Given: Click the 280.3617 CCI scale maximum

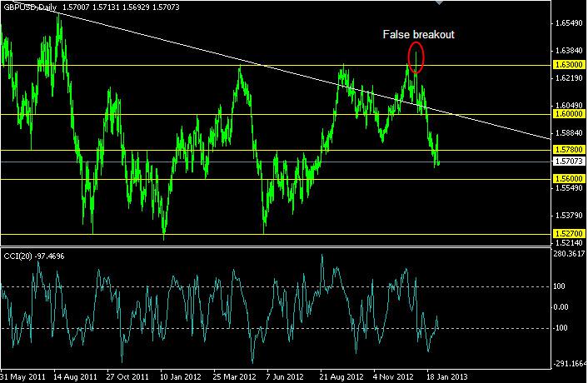Looking at the screenshot, I should coord(569,254).
